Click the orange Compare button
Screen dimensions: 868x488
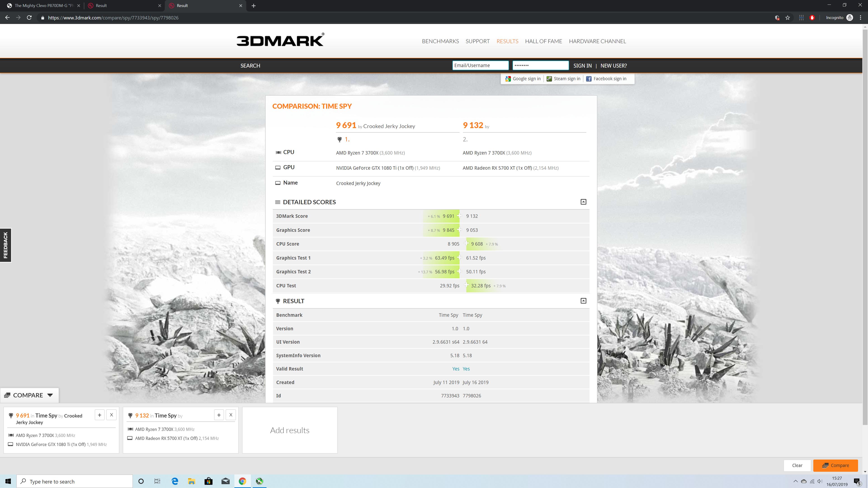835,465
